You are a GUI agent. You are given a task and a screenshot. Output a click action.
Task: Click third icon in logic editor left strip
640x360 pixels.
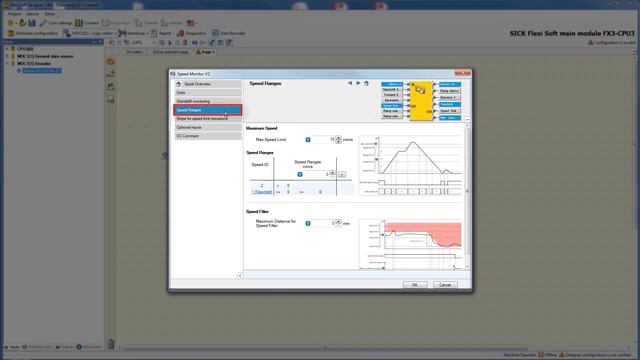coord(111,87)
